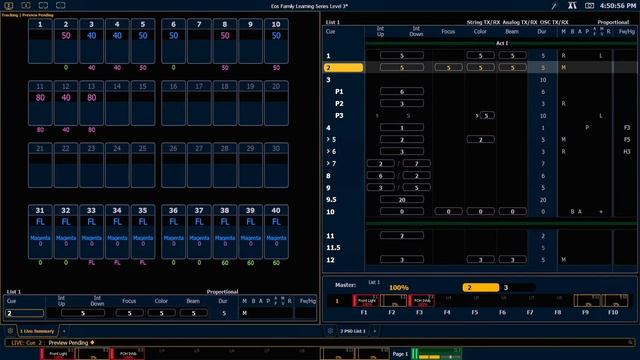Select channel 40 Magenta tile

tap(276, 231)
